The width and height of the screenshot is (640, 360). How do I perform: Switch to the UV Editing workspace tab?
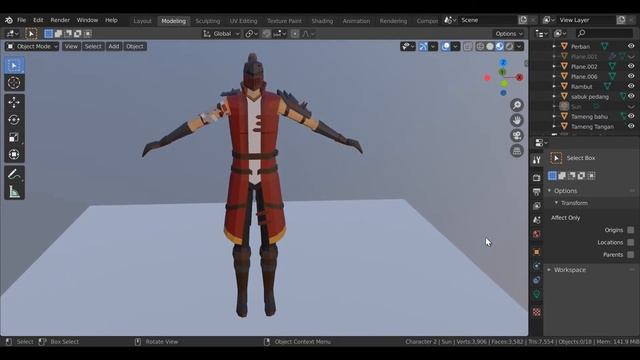[243, 21]
